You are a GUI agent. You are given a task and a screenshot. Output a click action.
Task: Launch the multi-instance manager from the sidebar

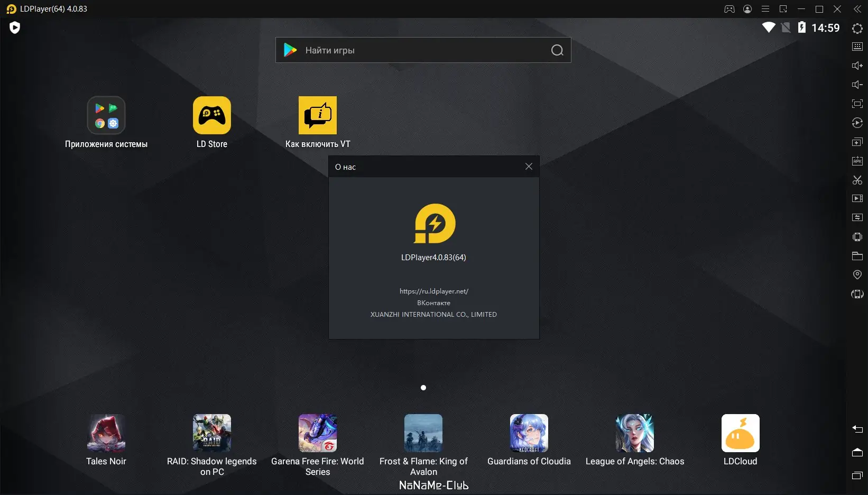point(857,142)
